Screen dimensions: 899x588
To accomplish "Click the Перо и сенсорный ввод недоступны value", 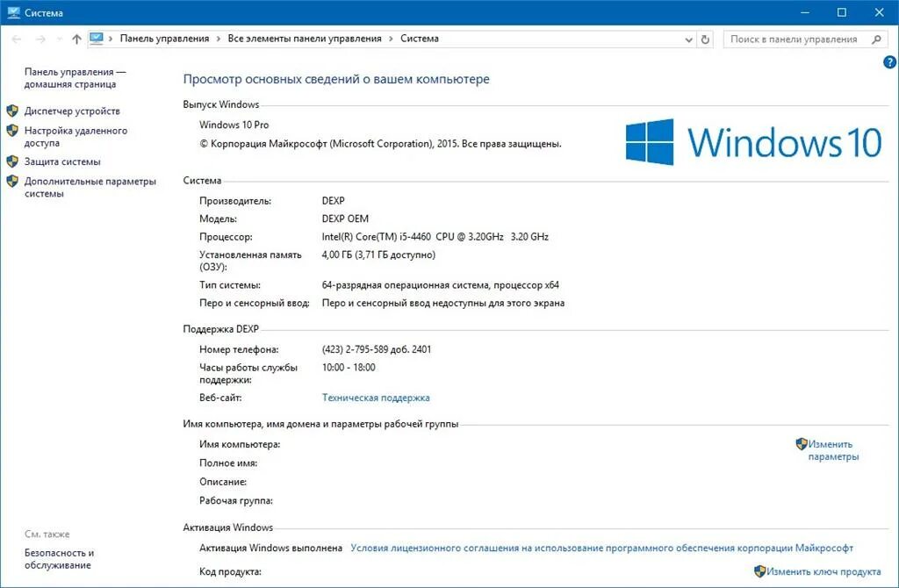I will coord(443,303).
